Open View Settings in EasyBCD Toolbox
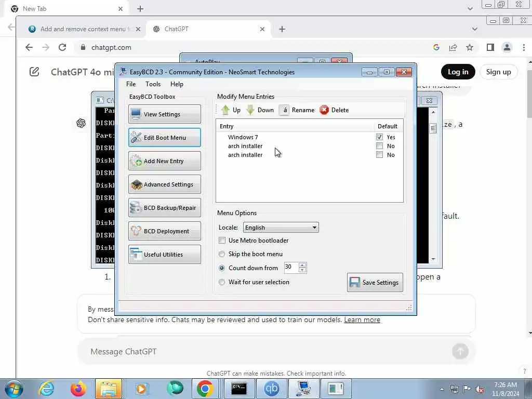 165,114
